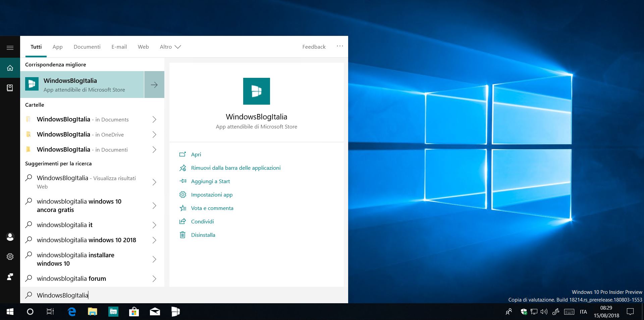The height and width of the screenshot is (320, 644).
Task: Expand 'installare windows 10' suggestion chevron
Action: (154, 259)
